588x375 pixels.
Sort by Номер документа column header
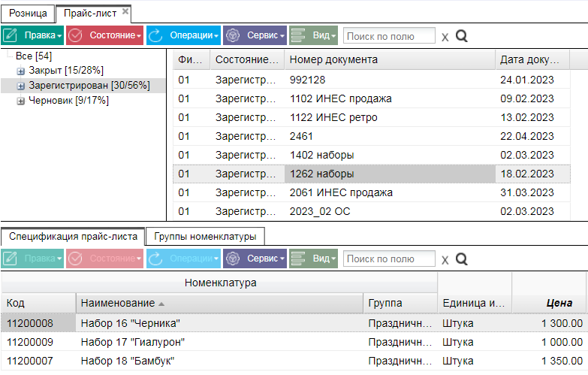pos(390,59)
